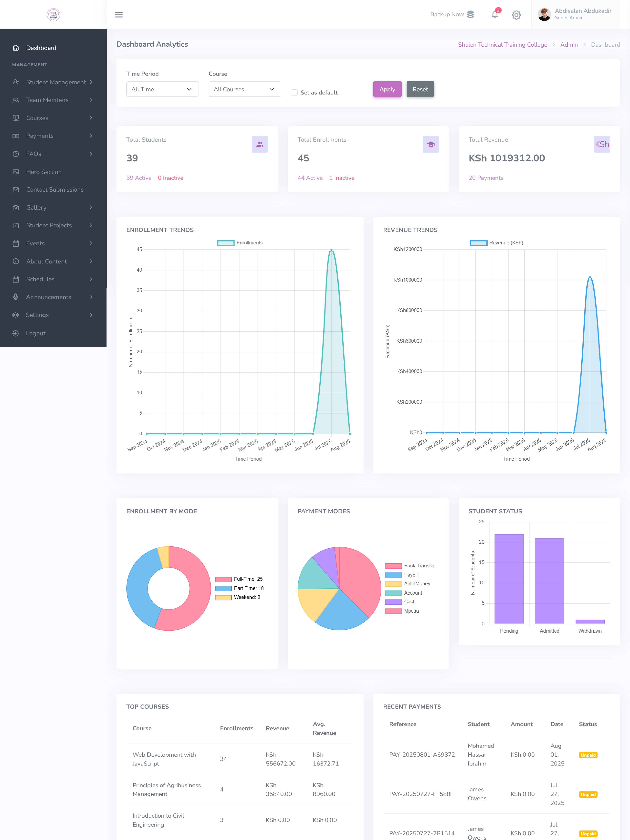Expand the Events submenu chevron
This screenshot has height=840, width=630.
tap(91, 243)
